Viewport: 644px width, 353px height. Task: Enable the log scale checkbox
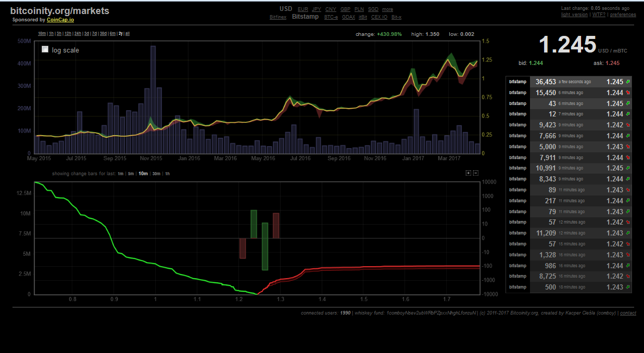45,49
